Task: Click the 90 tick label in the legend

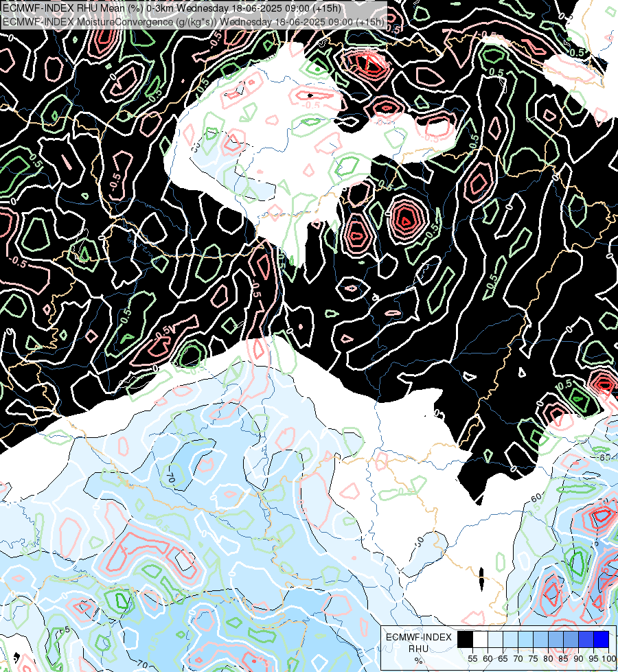Action: pyautogui.click(x=579, y=659)
